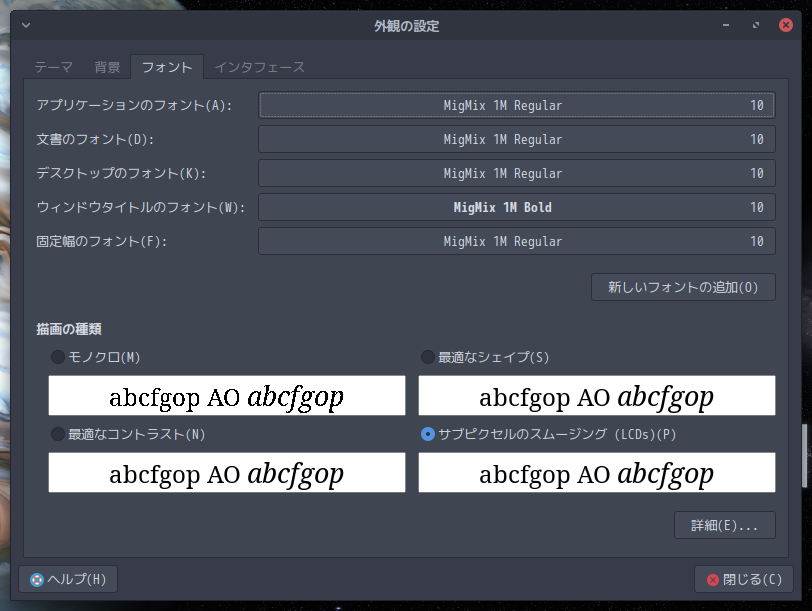Maximize the 外観の設定 window
Viewport: 812px width, 611px height.
click(756, 26)
